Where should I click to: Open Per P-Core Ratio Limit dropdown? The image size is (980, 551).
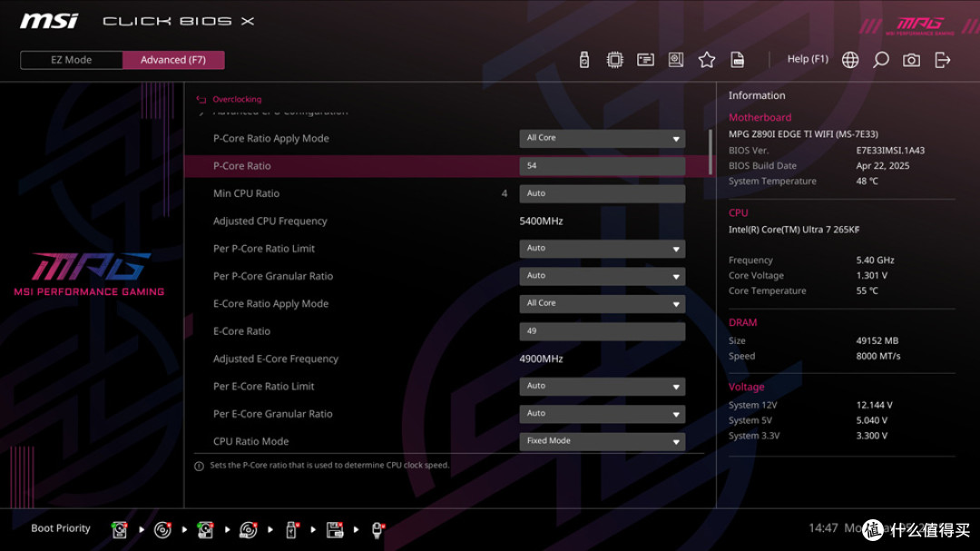[x=602, y=249]
